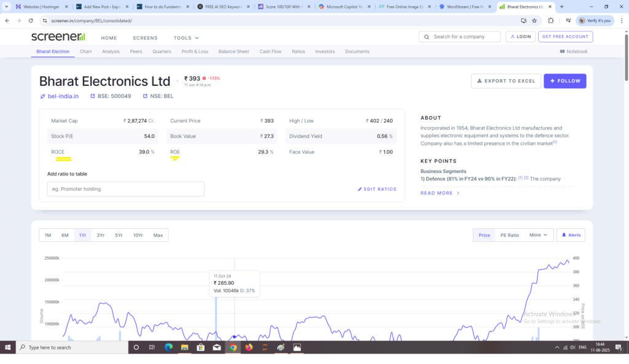Image resolution: width=629 pixels, height=364 pixels.
Task: Switch to the Chart section tab
Action: pyautogui.click(x=85, y=52)
